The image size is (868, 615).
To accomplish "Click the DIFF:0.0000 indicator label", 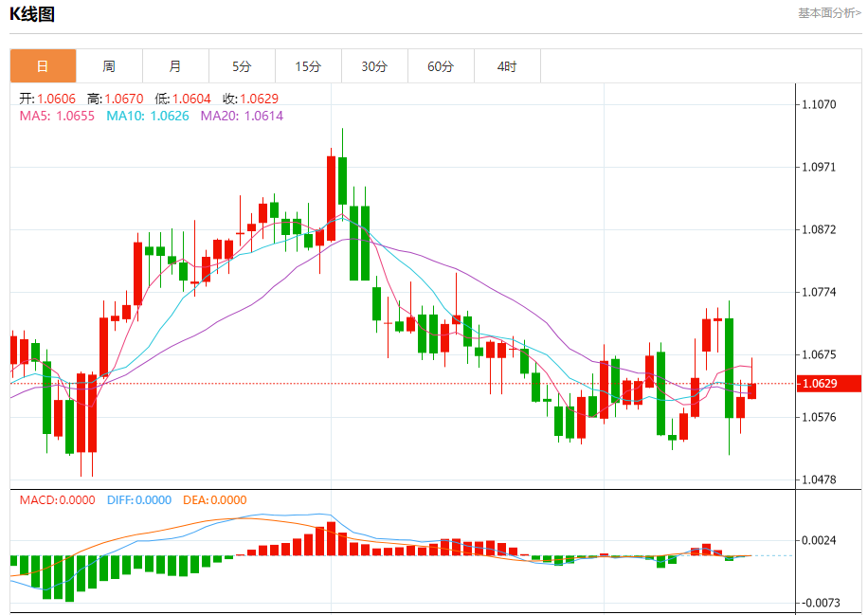I will (139, 499).
